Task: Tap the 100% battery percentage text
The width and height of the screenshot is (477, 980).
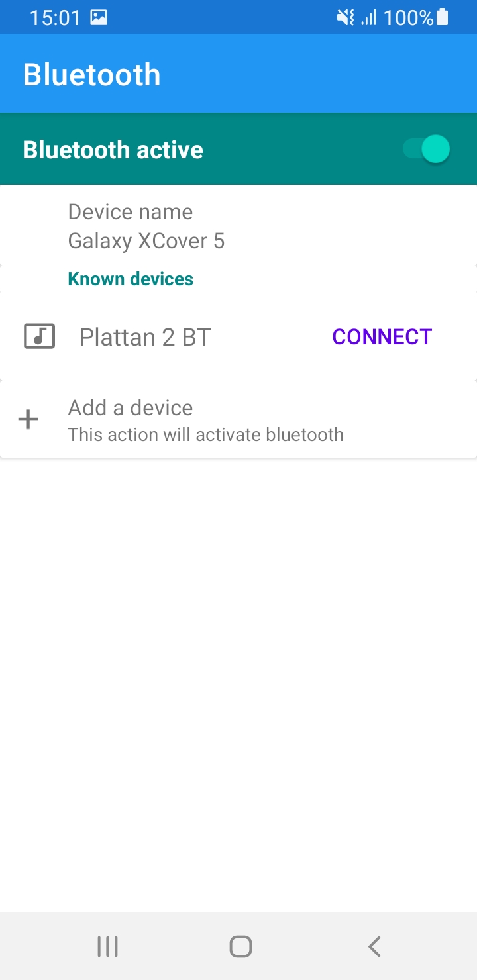Action: 408,18
